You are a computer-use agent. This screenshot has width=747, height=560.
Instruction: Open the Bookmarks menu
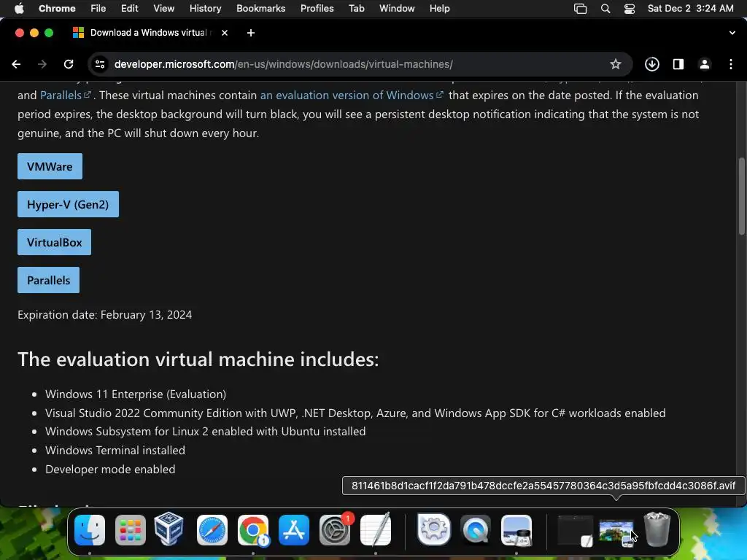pos(261,9)
